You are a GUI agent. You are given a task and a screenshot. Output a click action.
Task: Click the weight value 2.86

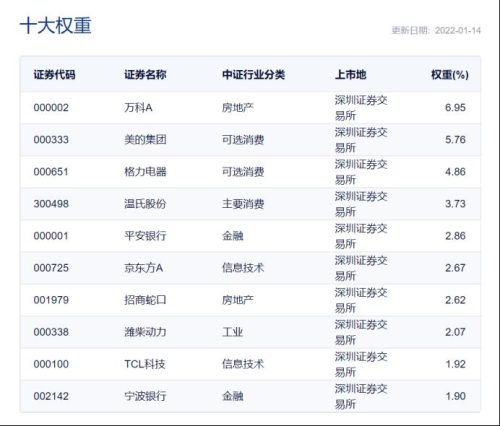point(455,236)
